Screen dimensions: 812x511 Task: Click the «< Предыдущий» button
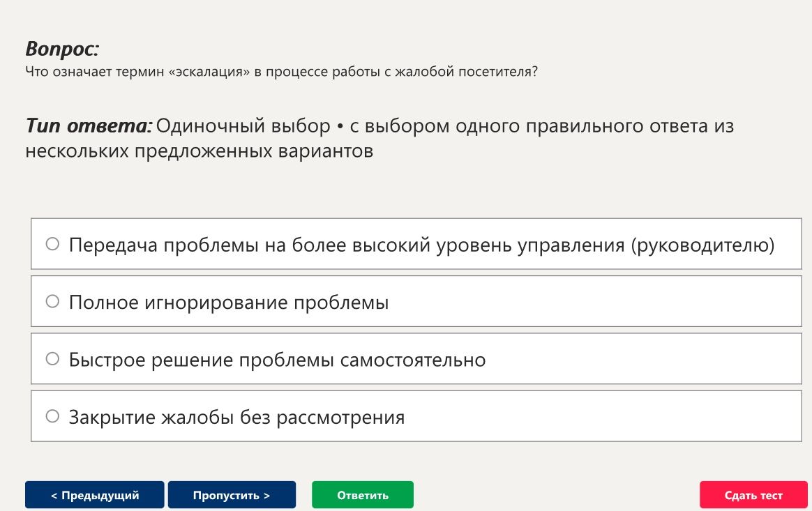[95, 495]
